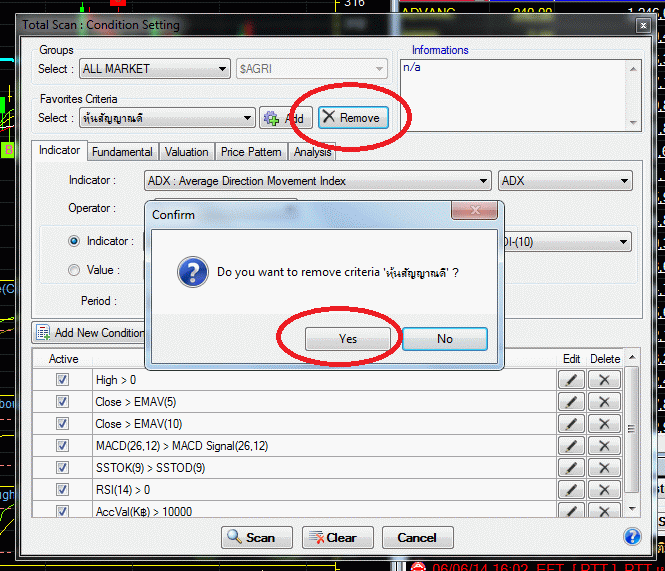This screenshot has height=571, width=665.
Task: Click the Remove favorites criteria button
Action: tap(353, 118)
